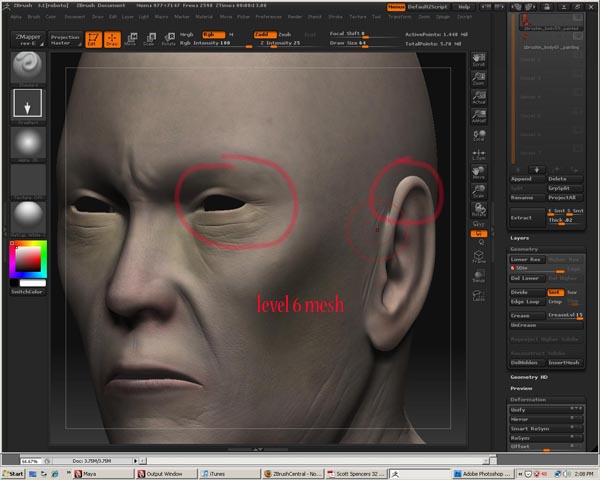Expand the Layers section

tap(519, 238)
